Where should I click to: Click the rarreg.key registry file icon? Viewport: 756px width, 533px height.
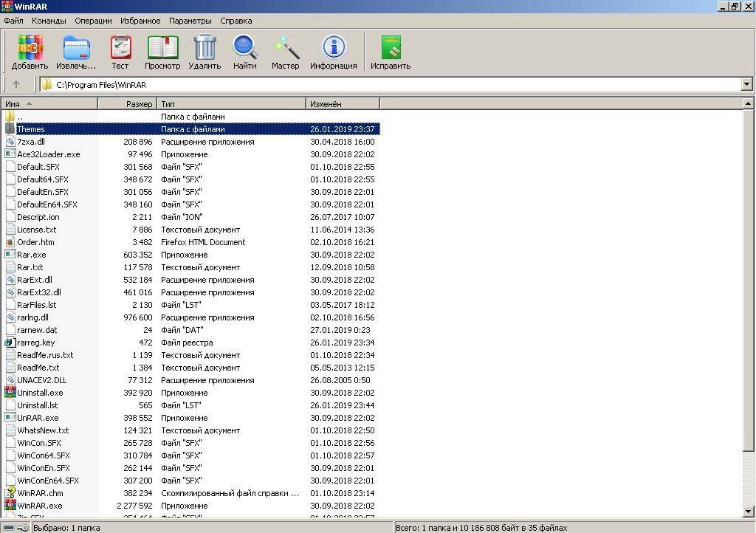[10, 342]
